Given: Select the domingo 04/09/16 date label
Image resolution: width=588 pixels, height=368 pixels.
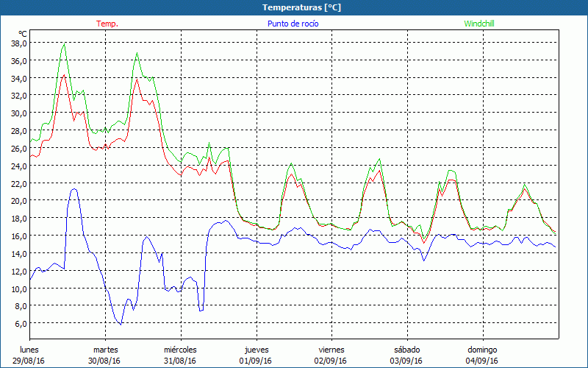Looking at the screenshot, I should 482,355.
